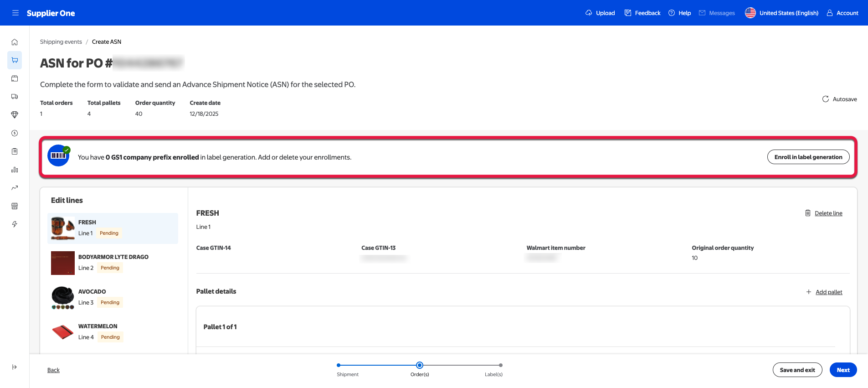Viewport: 868px width, 388px height.
Task: Open the bar chart reports icon
Action: [x=15, y=170]
